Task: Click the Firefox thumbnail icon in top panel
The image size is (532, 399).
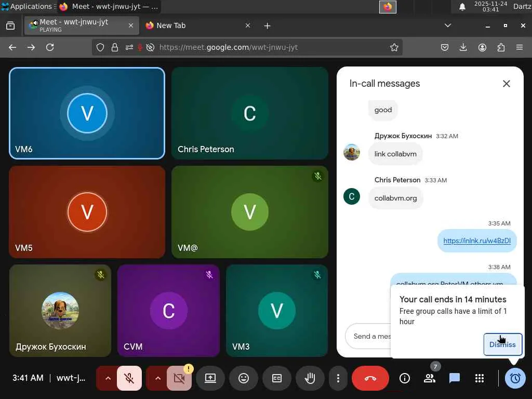Action: (x=388, y=6)
